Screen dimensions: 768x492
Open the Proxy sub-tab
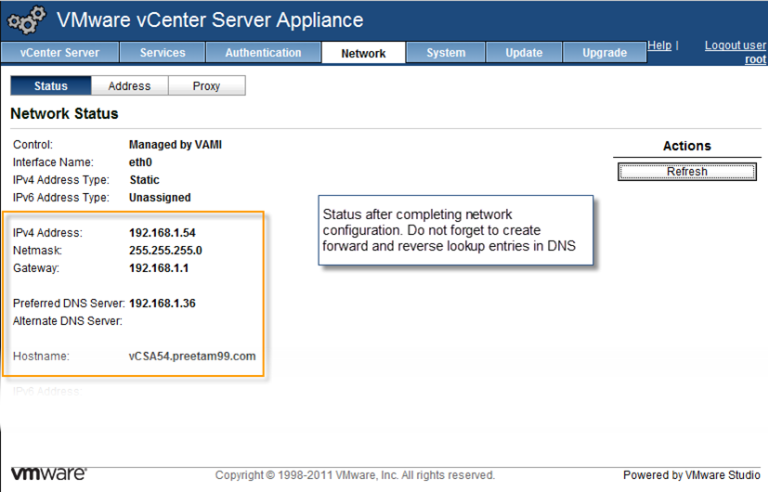click(x=207, y=86)
